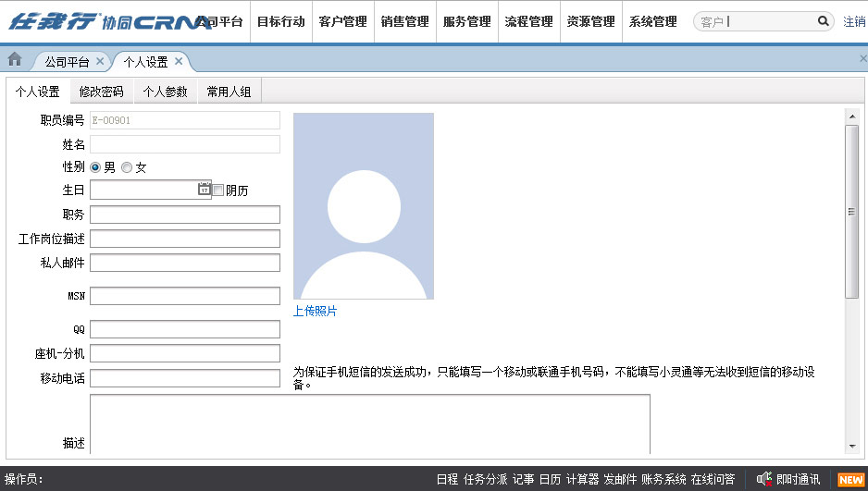Click the 上传照片 link
The image size is (868, 491).
[316, 312]
